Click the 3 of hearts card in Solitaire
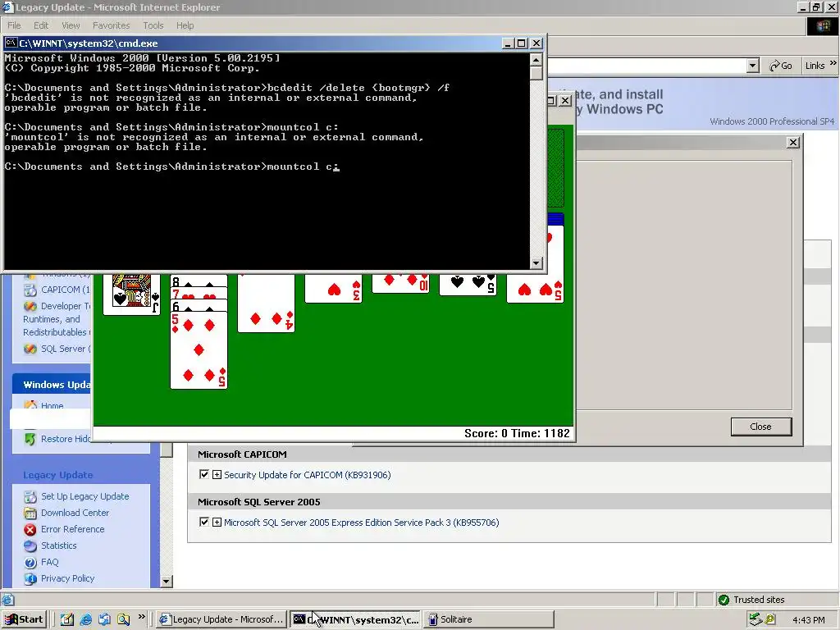Screen dimensions: 840x630 pos(333,289)
